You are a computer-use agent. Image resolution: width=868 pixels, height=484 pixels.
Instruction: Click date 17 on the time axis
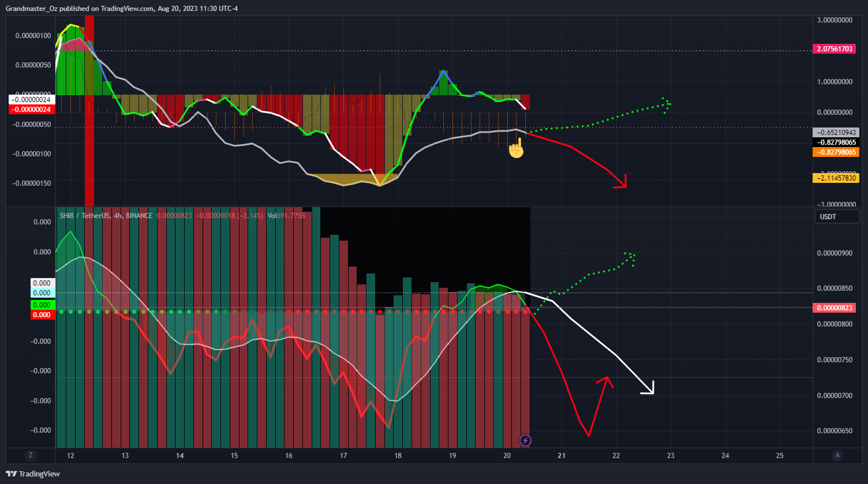343,456
